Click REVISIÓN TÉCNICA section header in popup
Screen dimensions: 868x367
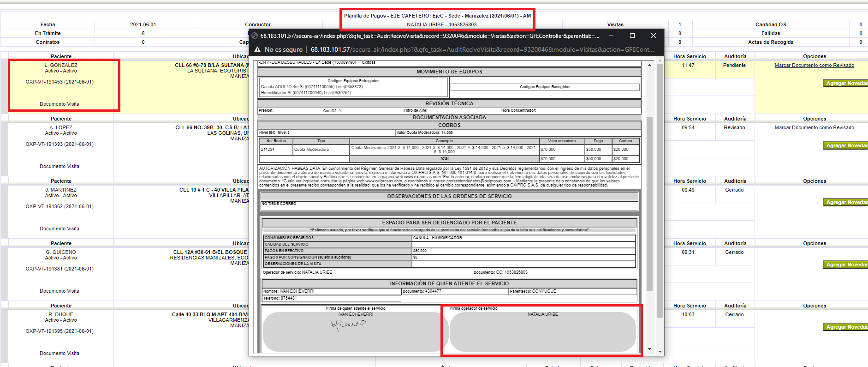[x=449, y=103]
